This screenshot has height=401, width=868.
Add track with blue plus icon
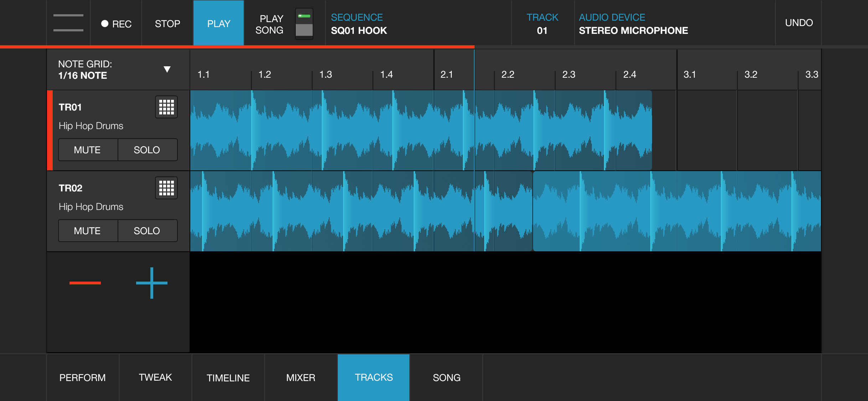(152, 283)
